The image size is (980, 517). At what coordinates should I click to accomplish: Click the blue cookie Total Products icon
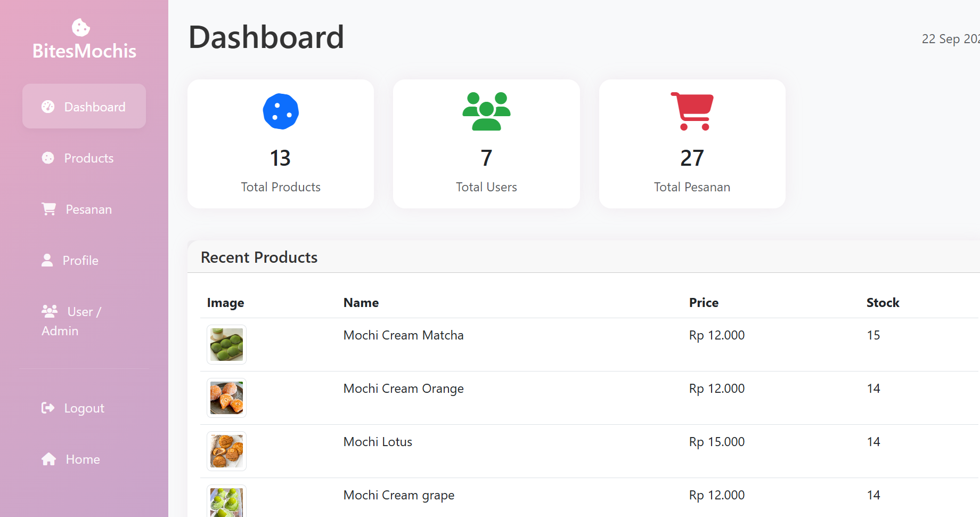[281, 111]
